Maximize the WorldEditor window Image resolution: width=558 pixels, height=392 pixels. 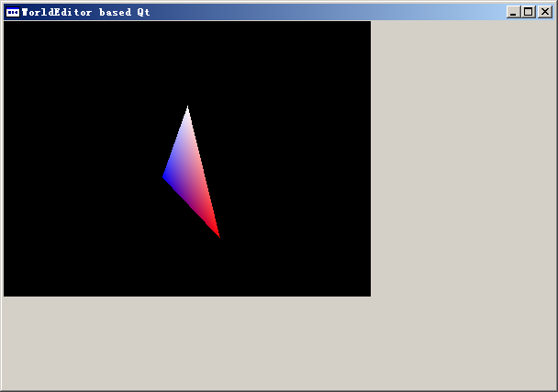click(x=529, y=12)
